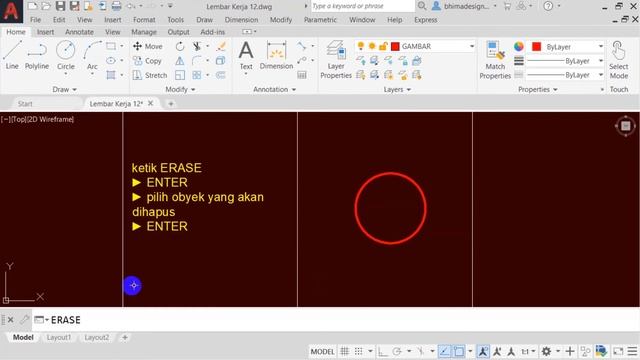Open Layer Properties manager
Screen dimensions: 640x360
pyautogui.click(x=336, y=60)
